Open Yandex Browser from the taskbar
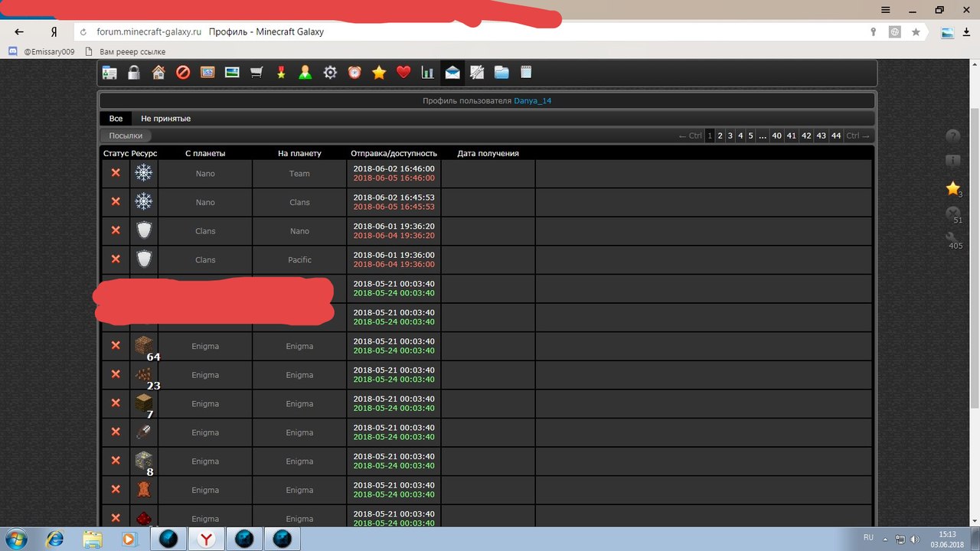The width and height of the screenshot is (980, 551). (x=206, y=539)
